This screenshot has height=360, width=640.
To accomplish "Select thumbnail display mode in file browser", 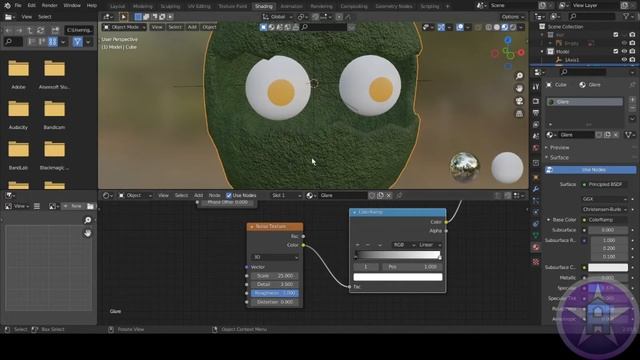I will (52, 42).
